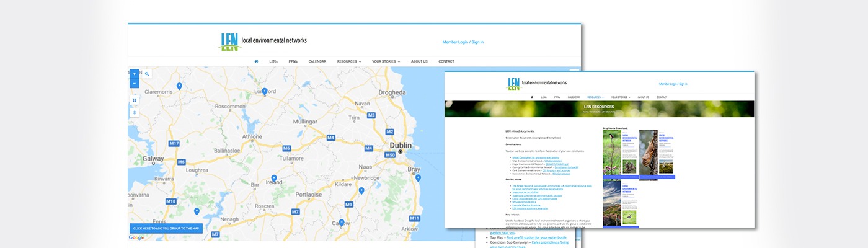Expand the YOUR STORIES dropdown menu
868x248 pixels.
point(386,61)
